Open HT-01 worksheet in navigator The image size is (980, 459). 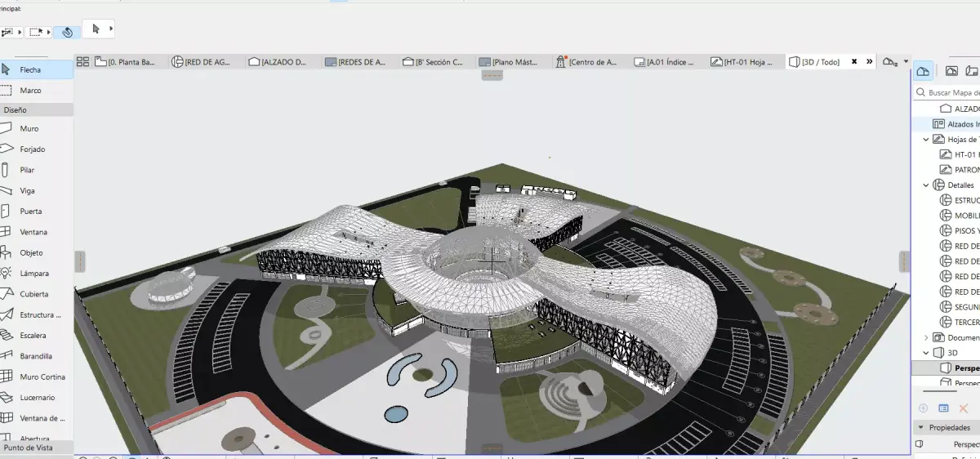[960, 154]
